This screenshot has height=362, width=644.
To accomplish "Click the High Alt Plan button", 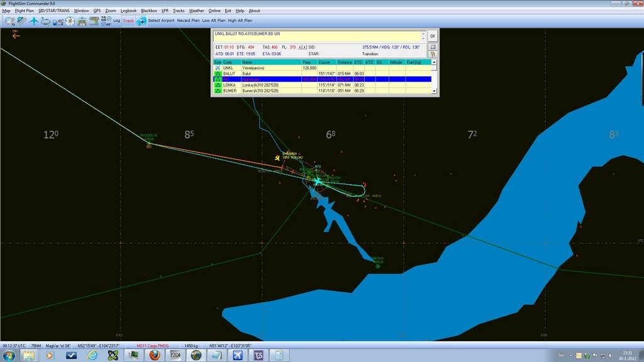I will (240, 21).
